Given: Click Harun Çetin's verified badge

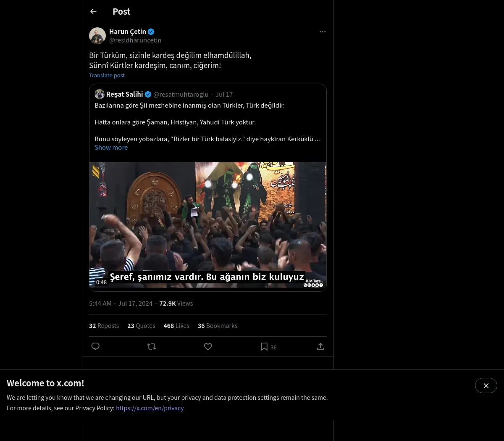Looking at the screenshot, I should point(151,32).
